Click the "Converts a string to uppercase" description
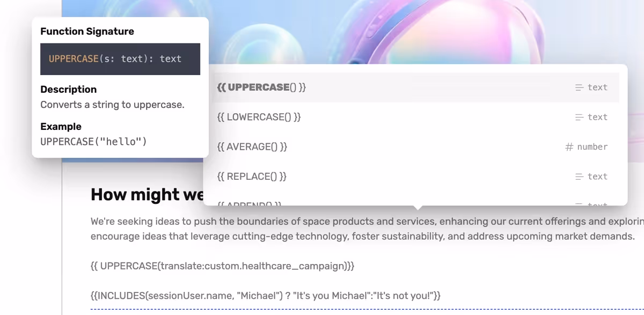Viewport: 644px width, 315px height. (x=112, y=105)
